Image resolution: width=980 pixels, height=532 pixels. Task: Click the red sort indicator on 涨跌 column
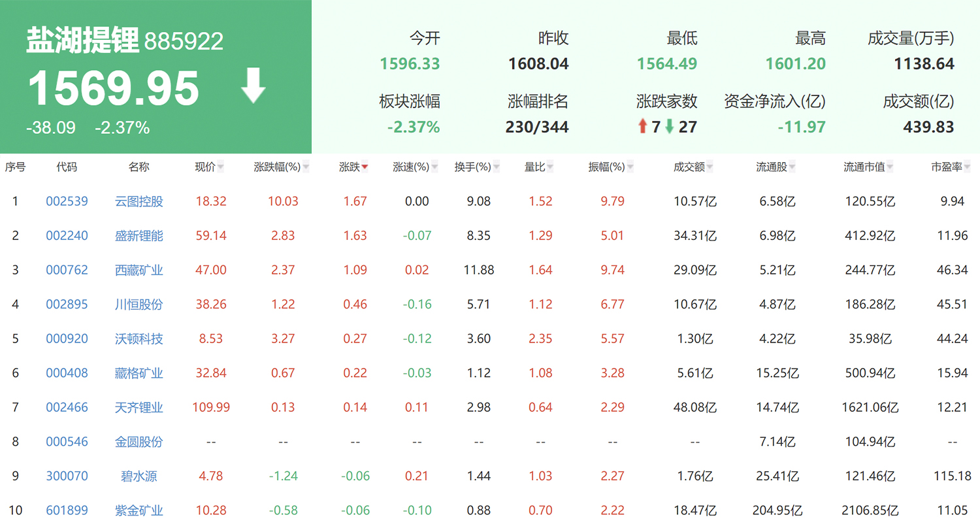tap(365, 166)
